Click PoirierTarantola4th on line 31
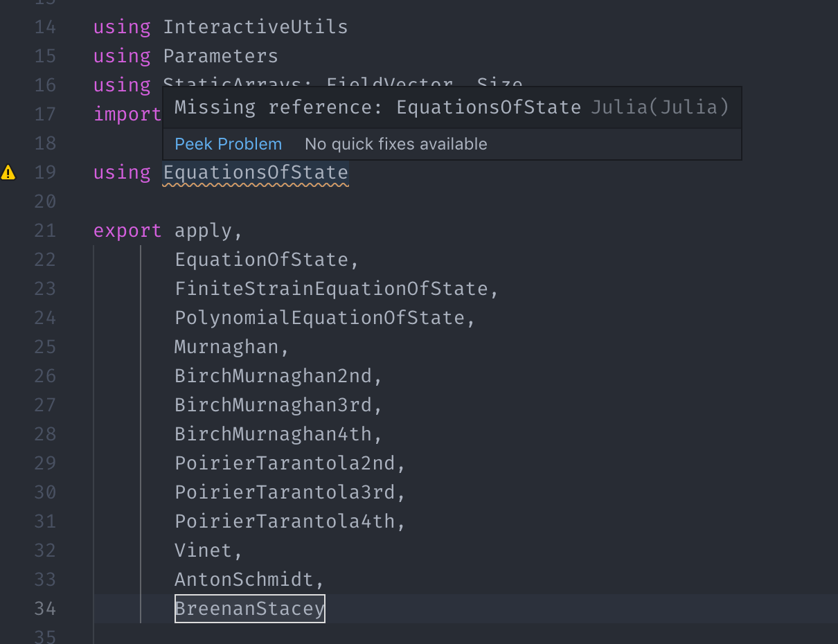This screenshot has width=838, height=644. tap(285, 521)
